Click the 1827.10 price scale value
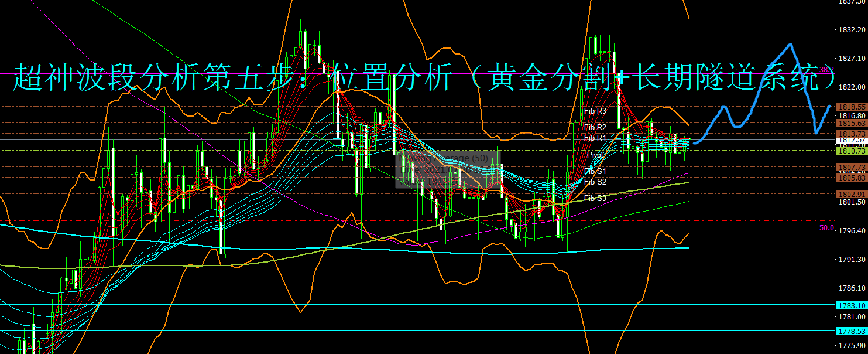Screen dimensions: 868x354 tap(852, 58)
